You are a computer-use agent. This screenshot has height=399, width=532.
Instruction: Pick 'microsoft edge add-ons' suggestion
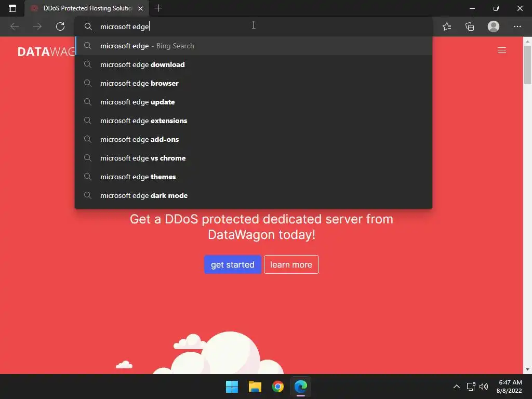[x=253, y=139]
